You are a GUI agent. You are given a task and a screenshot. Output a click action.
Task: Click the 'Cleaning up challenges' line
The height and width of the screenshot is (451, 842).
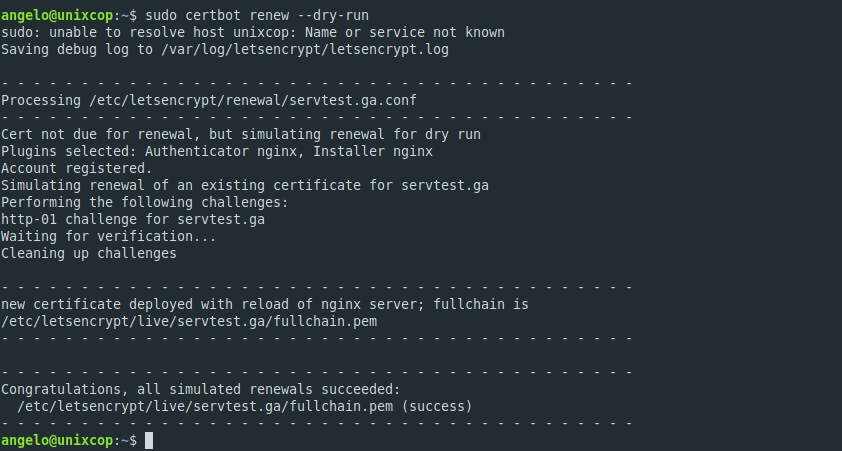[x=89, y=253]
